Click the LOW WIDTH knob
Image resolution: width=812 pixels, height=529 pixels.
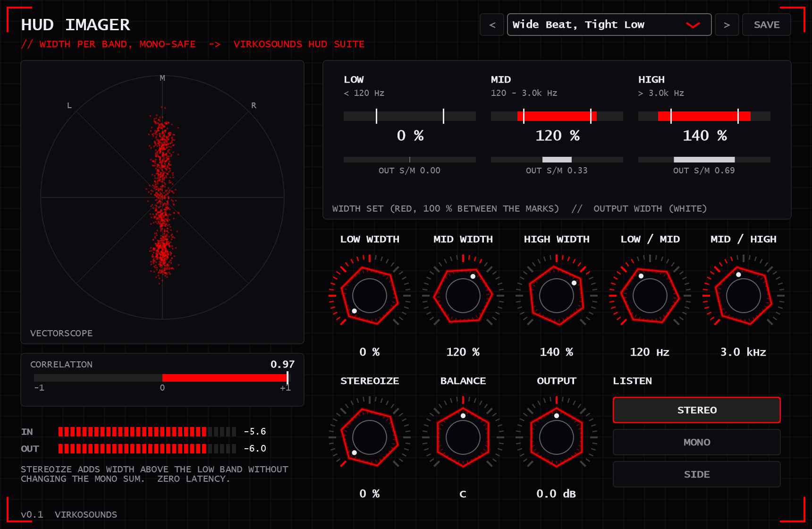370,296
